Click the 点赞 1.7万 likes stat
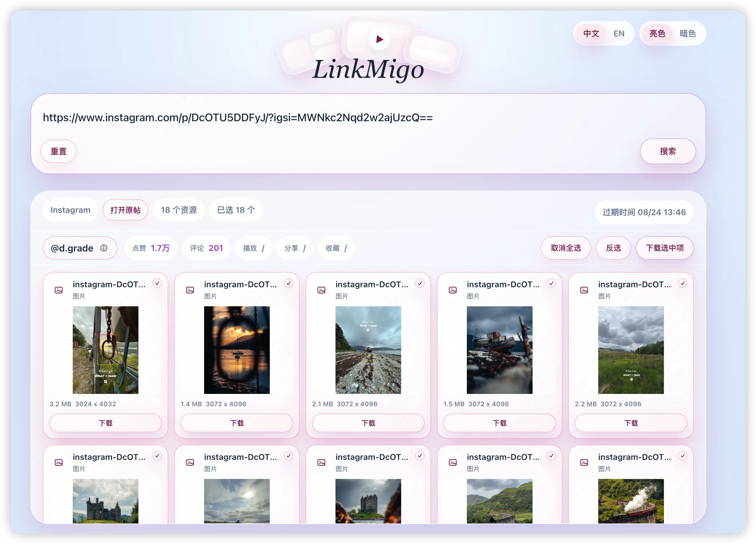Viewport: 756px width, 544px height. (x=151, y=248)
